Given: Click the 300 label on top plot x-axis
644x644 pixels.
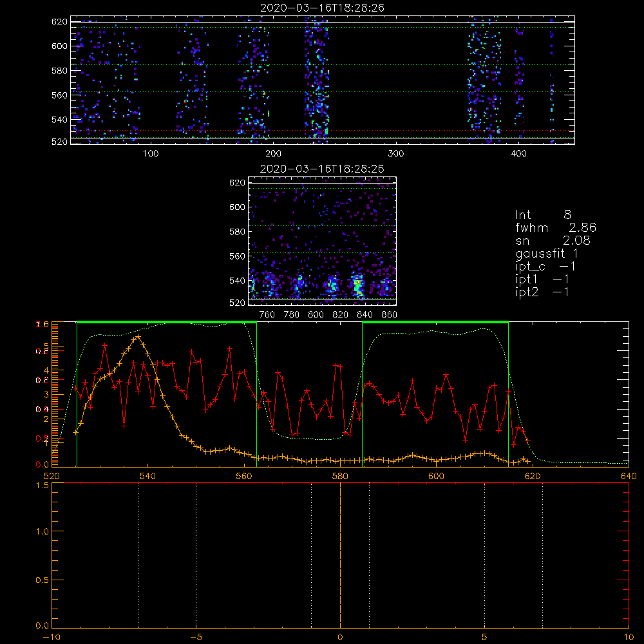Looking at the screenshot, I should click(396, 154).
